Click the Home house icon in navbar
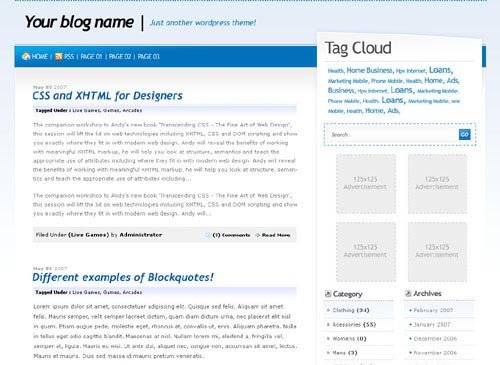Viewport: 500px width, 365px height. [x=26, y=56]
